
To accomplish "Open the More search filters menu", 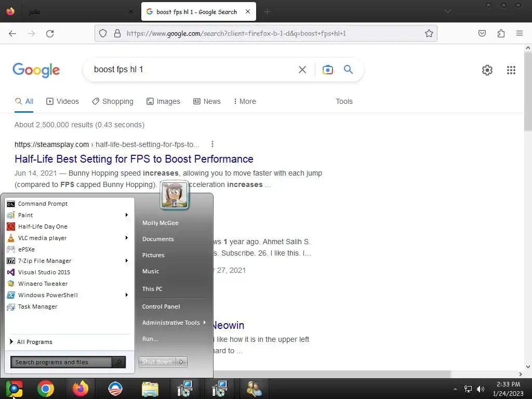I will pyautogui.click(x=245, y=101).
